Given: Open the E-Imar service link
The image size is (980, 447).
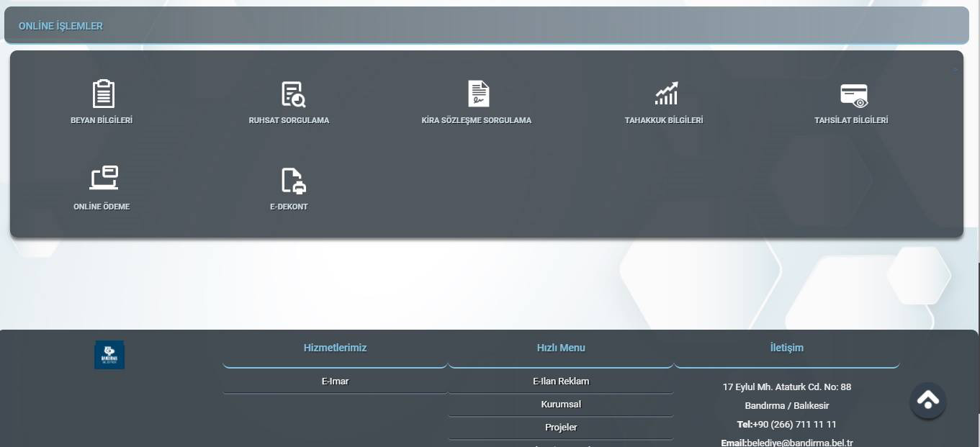Looking at the screenshot, I should [x=335, y=381].
